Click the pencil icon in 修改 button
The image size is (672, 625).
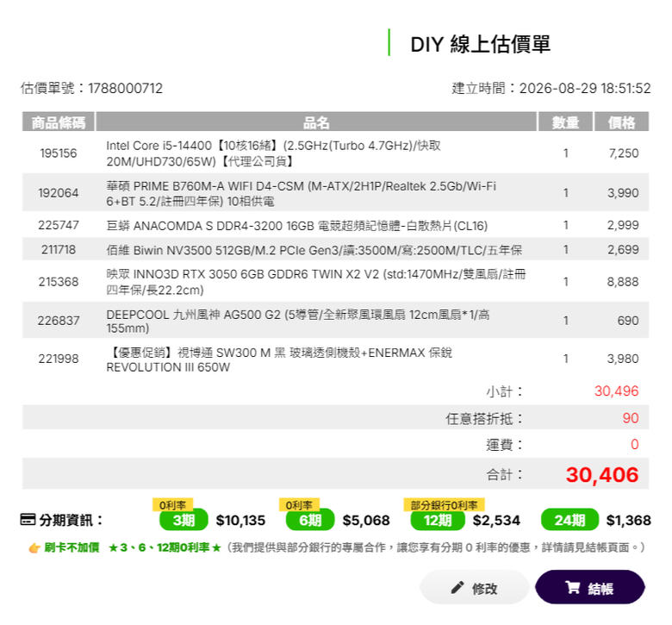[x=457, y=587]
